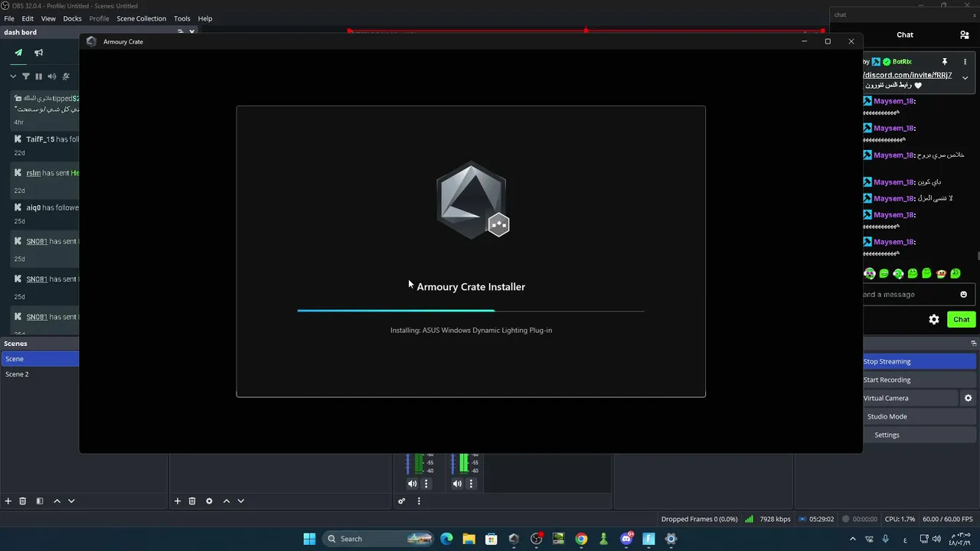The height and width of the screenshot is (551, 980).
Task: Open File Explorer from the taskbar
Action: click(x=469, y=539)
